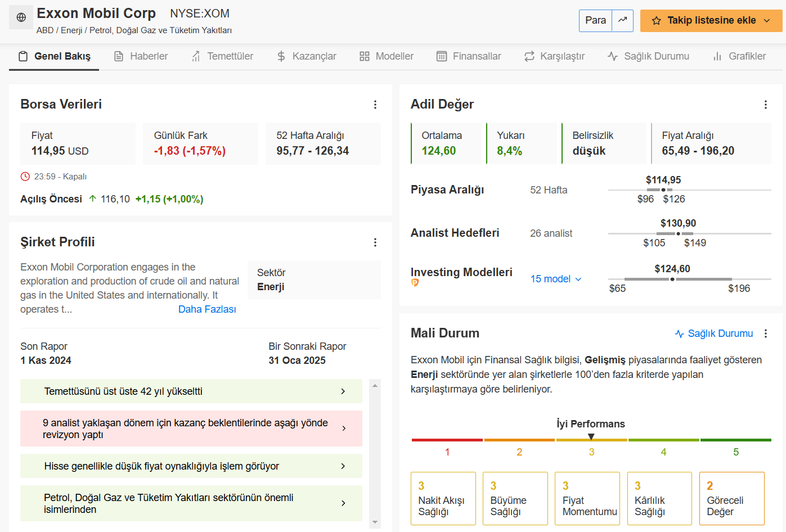Viewport: 786px width, 532px height.
Task: Click the bar chart icon of Grafikler
Action: [717, 56]
